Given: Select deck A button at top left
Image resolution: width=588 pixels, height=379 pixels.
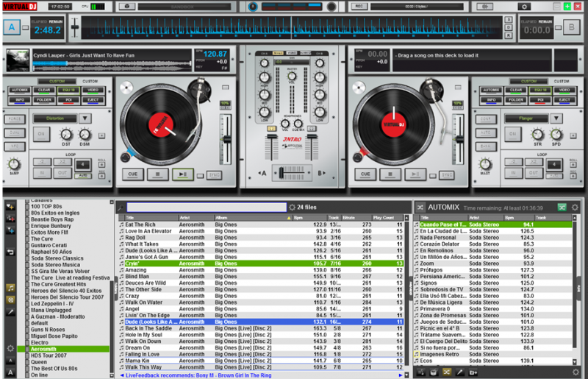Looking at the screenshot, I should click(x=12, y=27).
